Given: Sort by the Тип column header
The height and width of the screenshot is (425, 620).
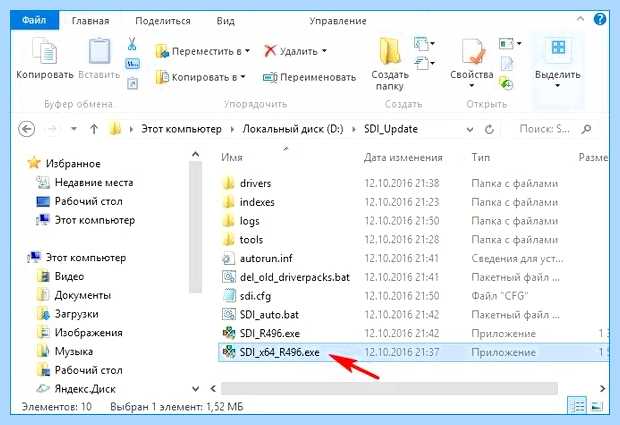Looking at the screenshot, I should 480,158.
